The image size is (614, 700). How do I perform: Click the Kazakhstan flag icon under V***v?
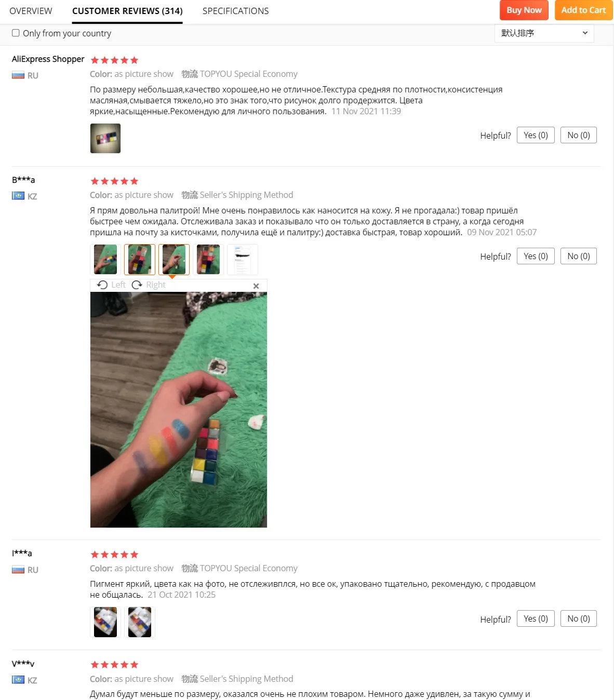click(x=18, y=680)
